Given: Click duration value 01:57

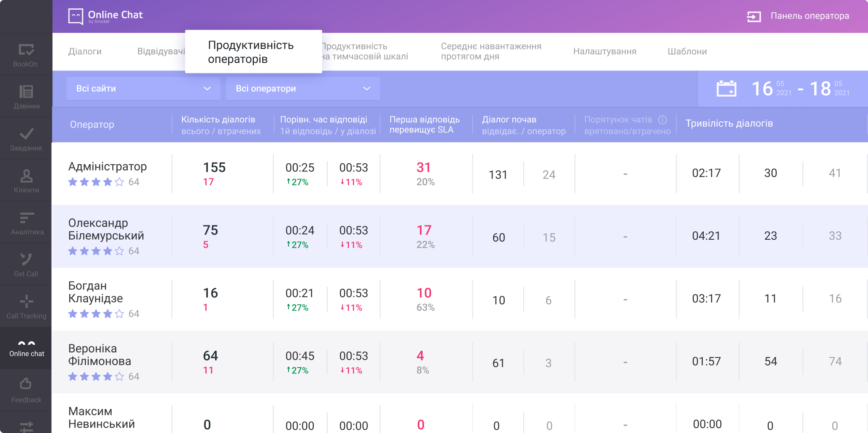Looking at the screenshot, I should [706, 361].
